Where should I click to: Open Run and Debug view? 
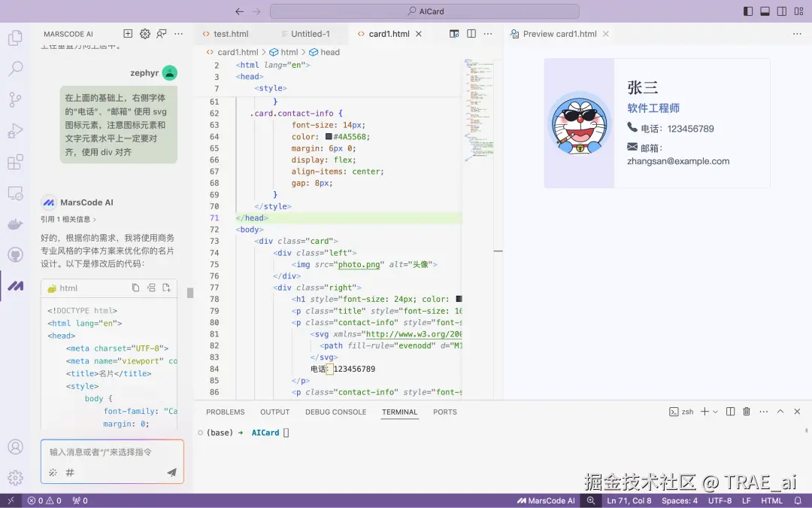click(x=15, y=130)
